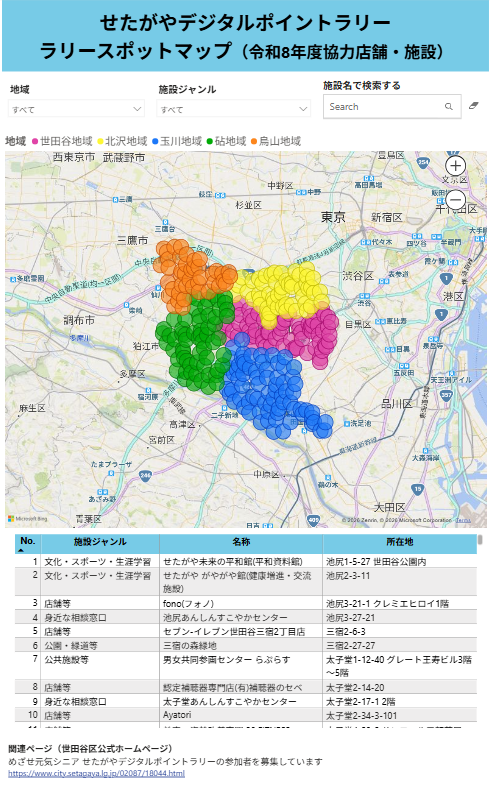Viewport: 490px width, 785px height.
Task: Zoom in on the map
Action: (455, 166)
